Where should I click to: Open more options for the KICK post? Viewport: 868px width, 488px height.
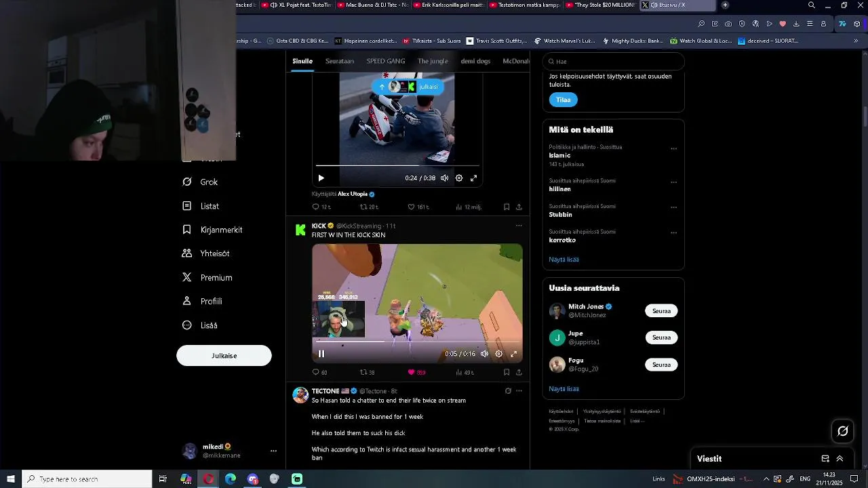point(519,226)
